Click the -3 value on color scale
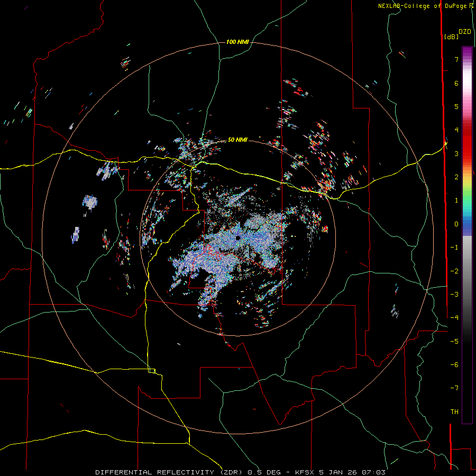 [454, 295]
